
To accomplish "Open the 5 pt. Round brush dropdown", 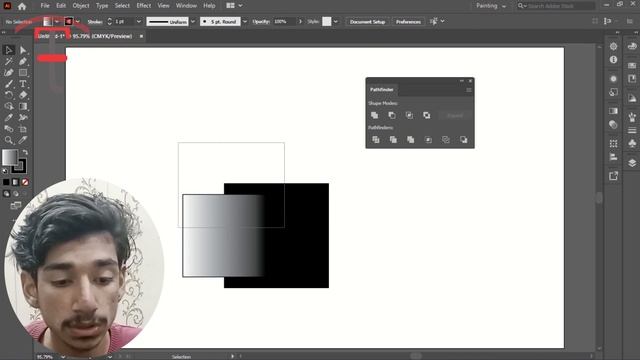I will 244,22.
